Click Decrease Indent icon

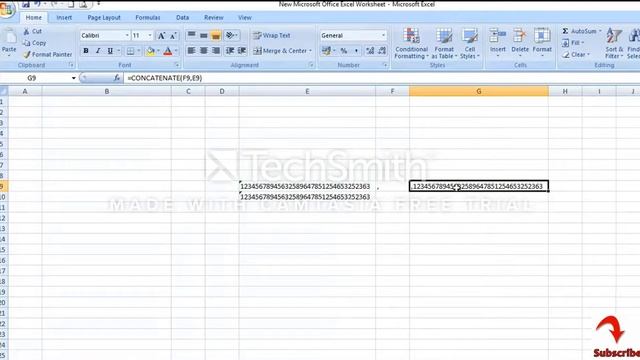tap(230, 51)
